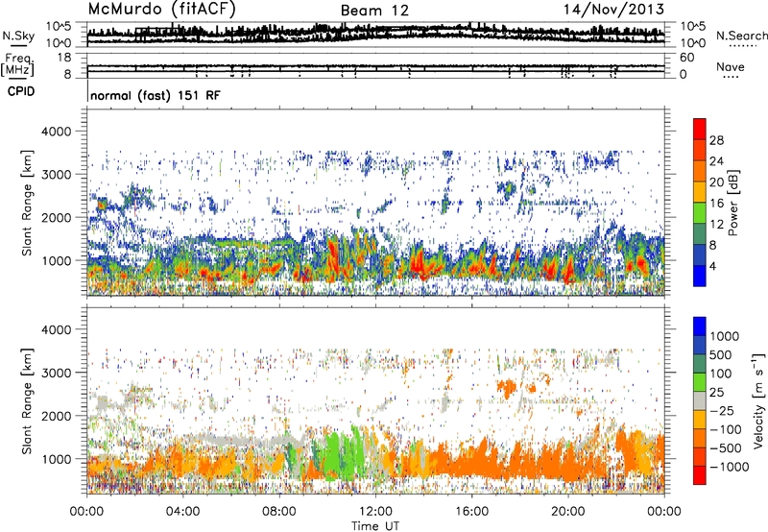Viewport: 768px width, 532px height.
Task: Click the '3000' tick on velocity panel
Action: (x=56, y=373)
